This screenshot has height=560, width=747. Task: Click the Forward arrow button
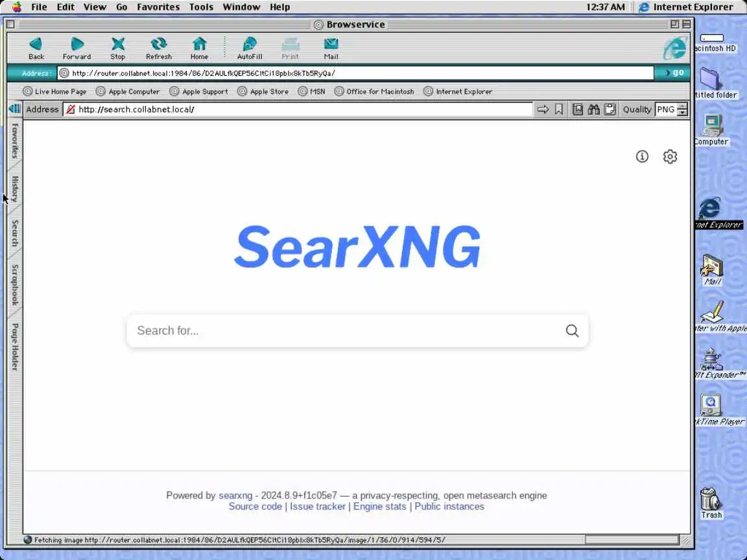pyautogui.click(x=77, y=49)
